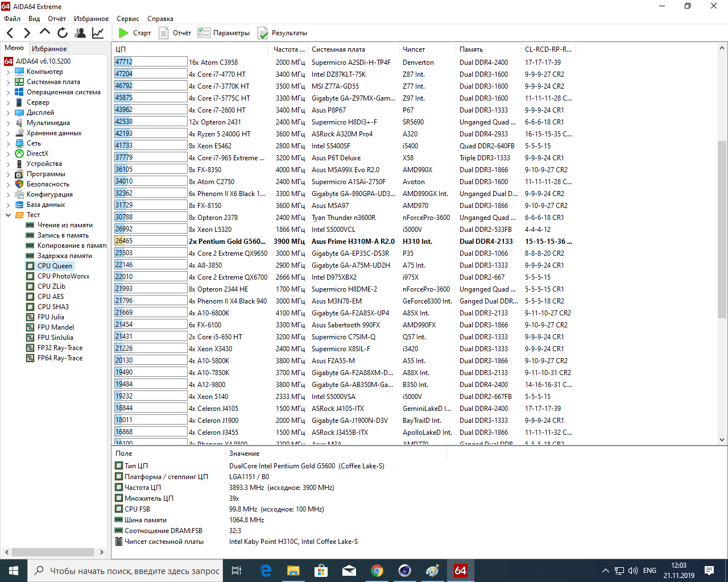Viewport: 728px width, 582px height.
Task: Open Параметры in the toolbar
Action: (224, 33)
